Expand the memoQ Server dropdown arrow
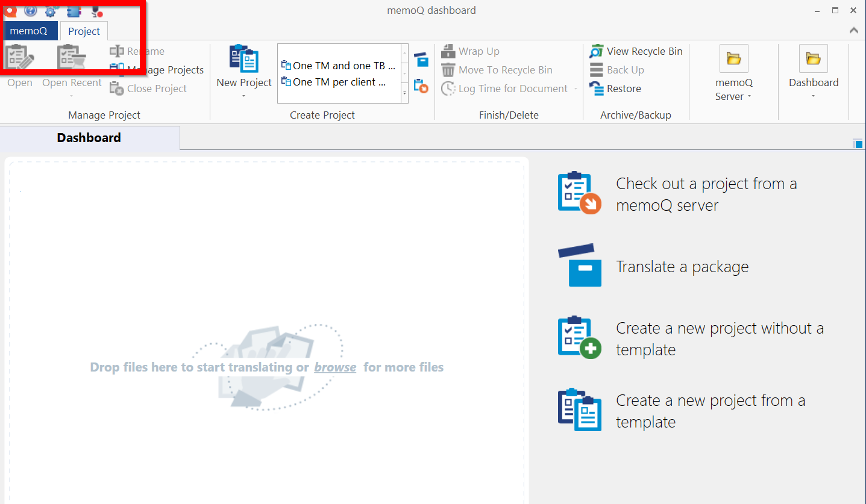 pyautogui.click(x=749, y=97)
